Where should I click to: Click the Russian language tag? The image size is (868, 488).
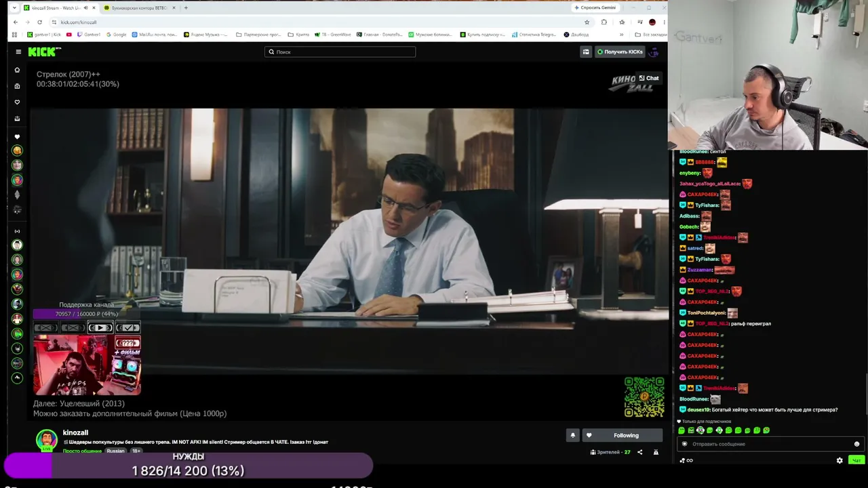pyautogui.click(x=115, y=451)
